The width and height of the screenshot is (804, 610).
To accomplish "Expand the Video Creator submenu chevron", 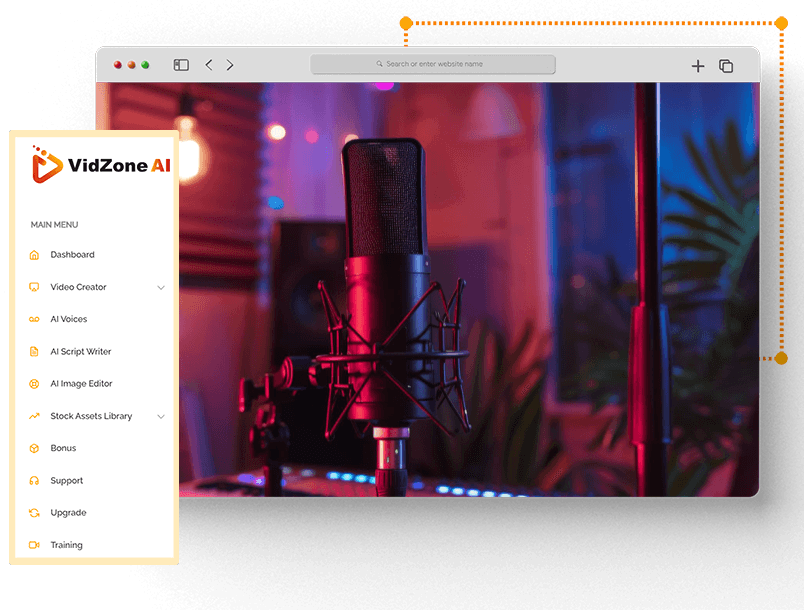I will (161, 288).
